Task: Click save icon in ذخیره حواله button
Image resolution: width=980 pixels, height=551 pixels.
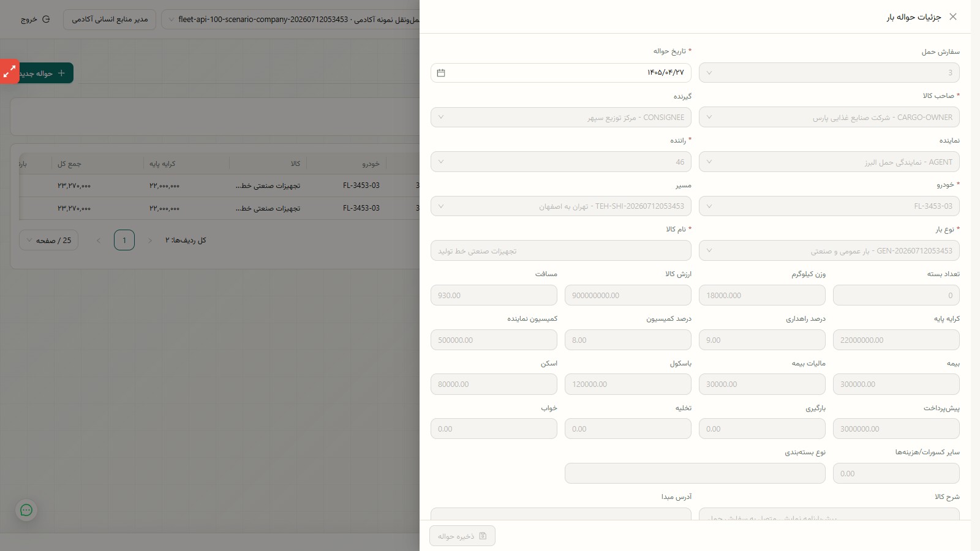Action: (483, 536)
